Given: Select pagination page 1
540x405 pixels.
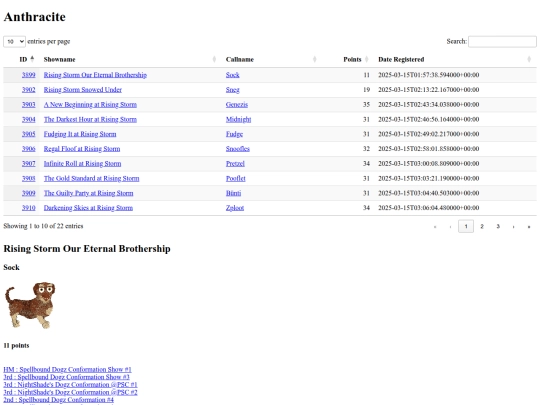Looking at the screenshot, I should tap(466, 227).
